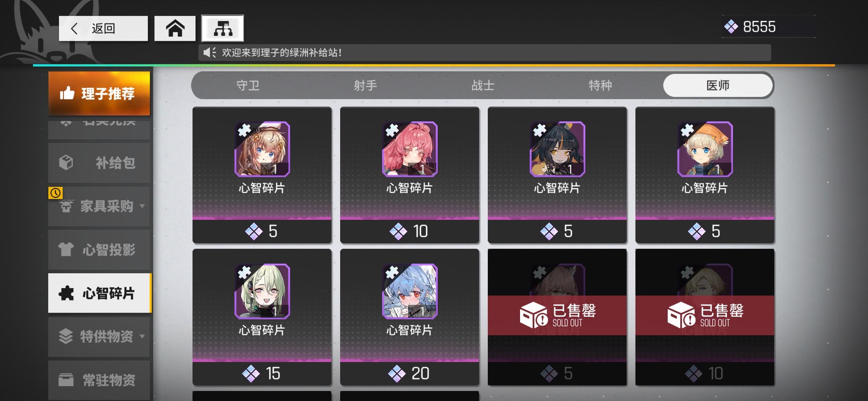
Task: Select the black-haired character fragment icon
Action: 557,149
